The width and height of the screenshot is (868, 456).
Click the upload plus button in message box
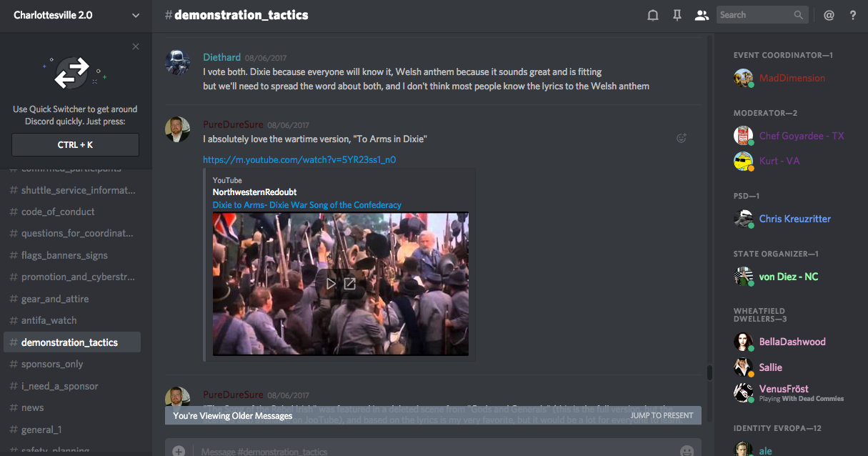179,451
